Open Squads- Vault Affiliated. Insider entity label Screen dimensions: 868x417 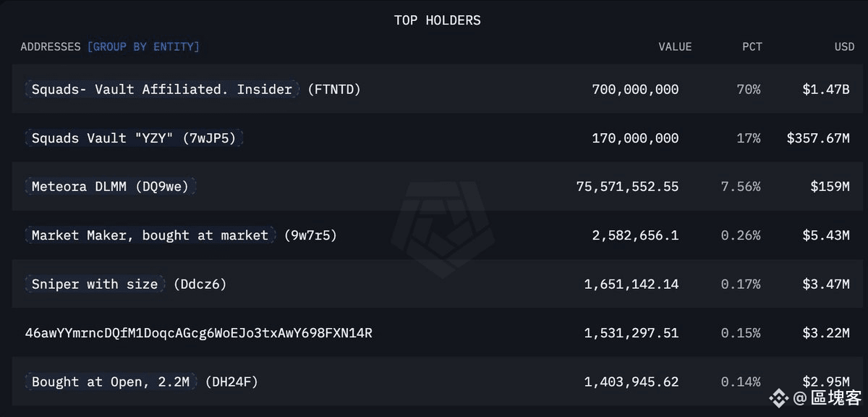click(x=161, y=89)
